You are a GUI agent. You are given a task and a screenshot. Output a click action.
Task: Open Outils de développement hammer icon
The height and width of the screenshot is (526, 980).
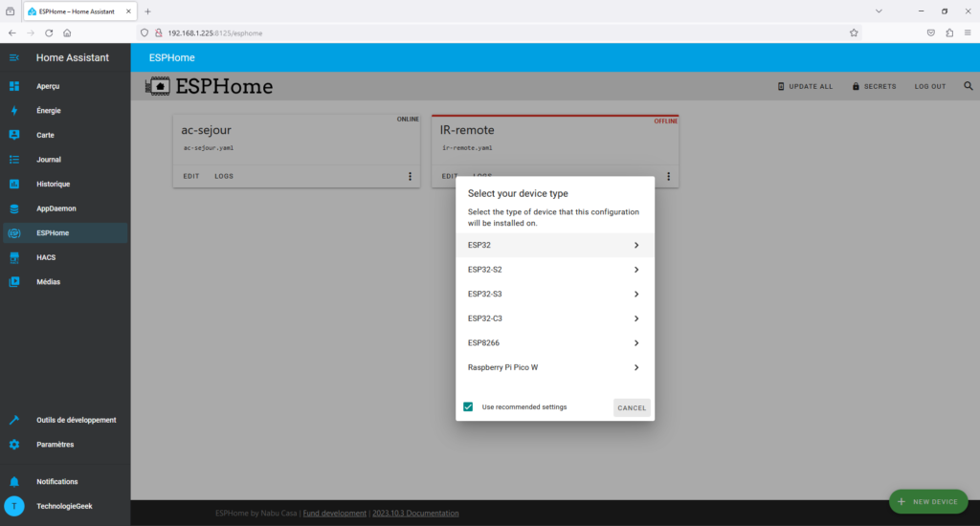(14, 420)
